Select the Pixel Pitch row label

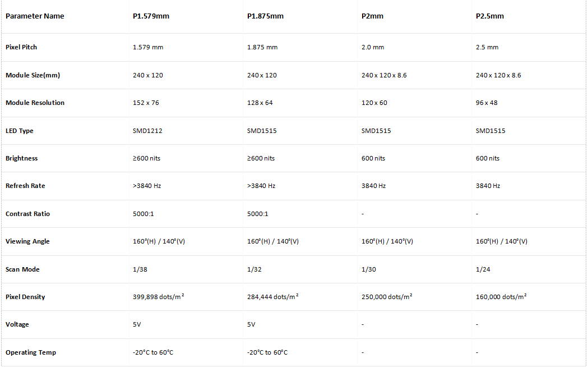point(21,47)
